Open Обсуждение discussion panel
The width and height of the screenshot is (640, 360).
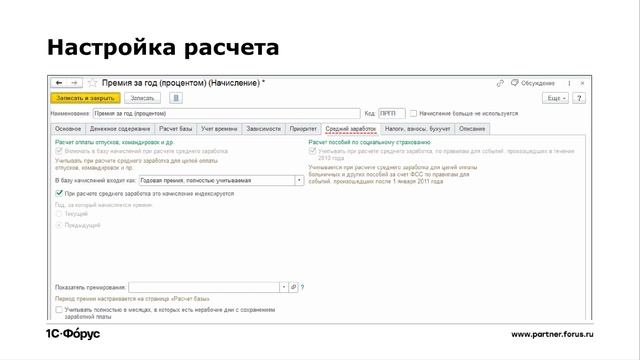[533, 83]
